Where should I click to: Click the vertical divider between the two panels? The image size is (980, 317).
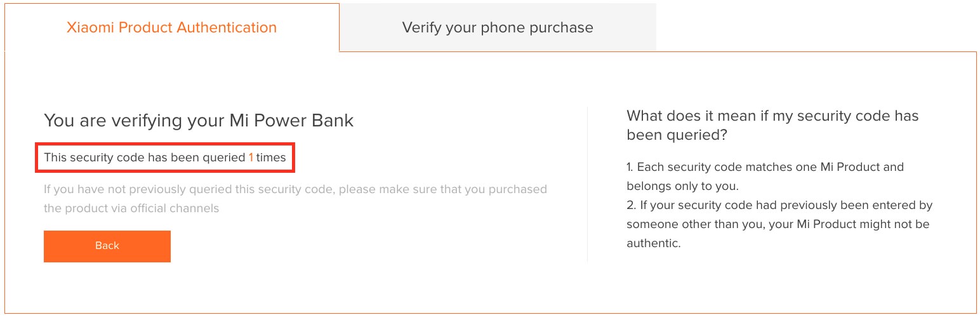point(588,184)
